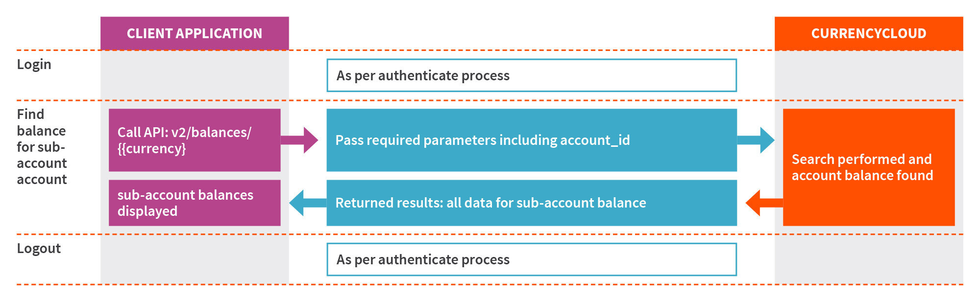
Task: Select the CLIENT APPLICATION header
Action: pos(195,33)
